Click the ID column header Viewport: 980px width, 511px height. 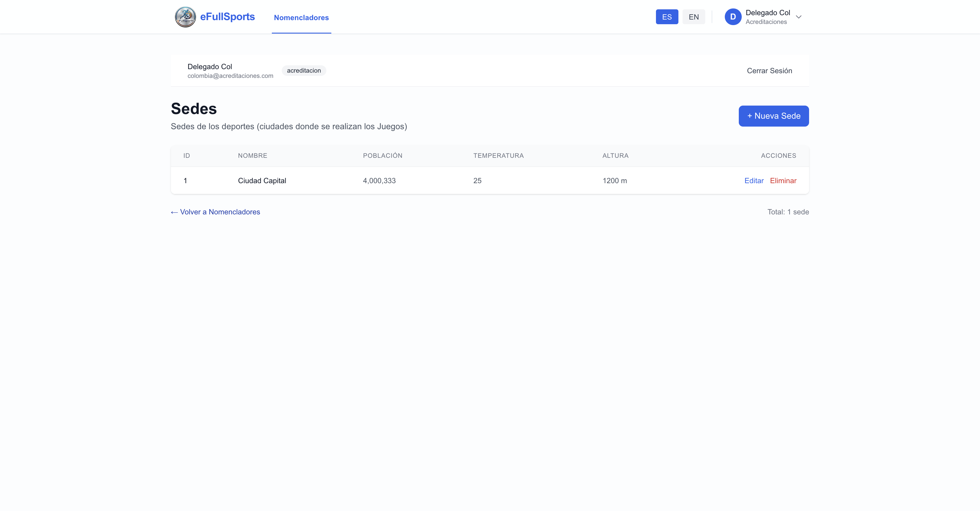(x=186, y=156)
